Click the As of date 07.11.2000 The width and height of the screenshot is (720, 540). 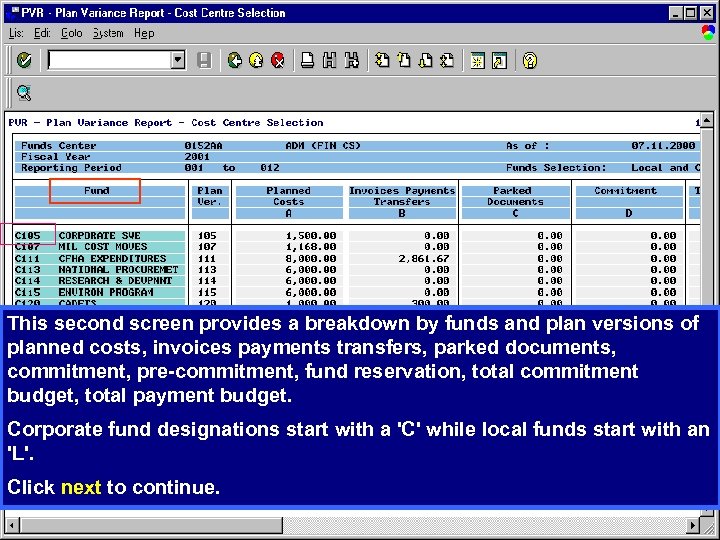pos(663,146)
